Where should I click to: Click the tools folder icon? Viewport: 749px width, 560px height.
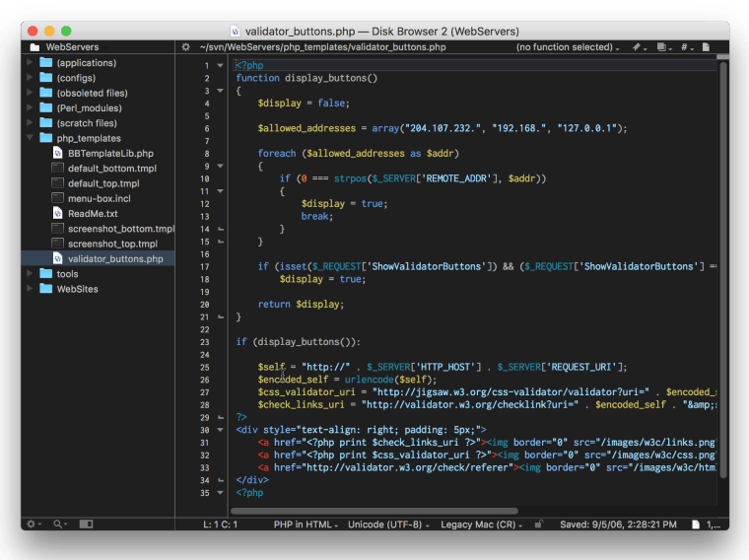tap(46, 273)
